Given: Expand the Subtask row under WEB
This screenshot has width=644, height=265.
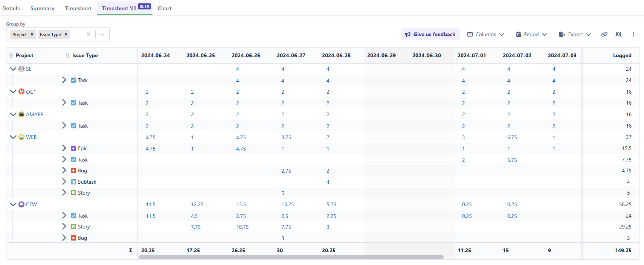Looking at the screenshot, I should click(64, 182).
